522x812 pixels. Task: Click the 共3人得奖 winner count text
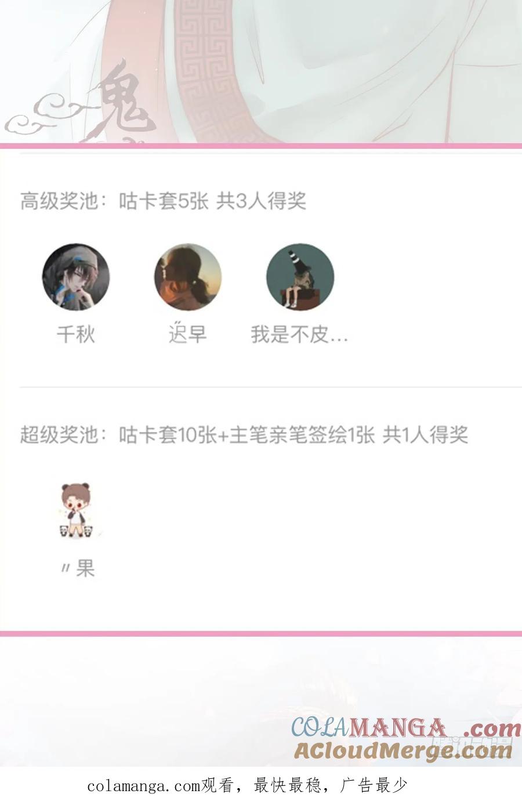261,201
